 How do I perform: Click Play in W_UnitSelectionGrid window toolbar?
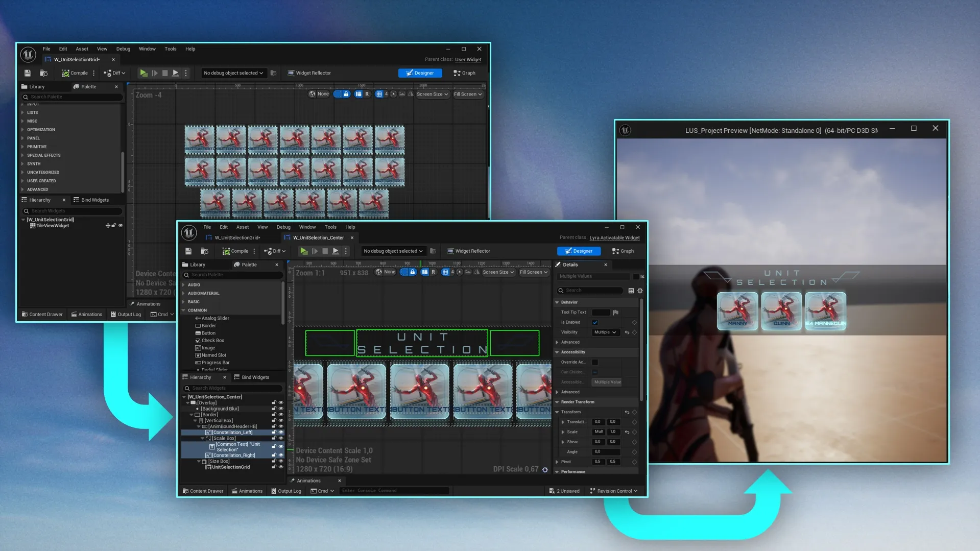click(144, 73)
